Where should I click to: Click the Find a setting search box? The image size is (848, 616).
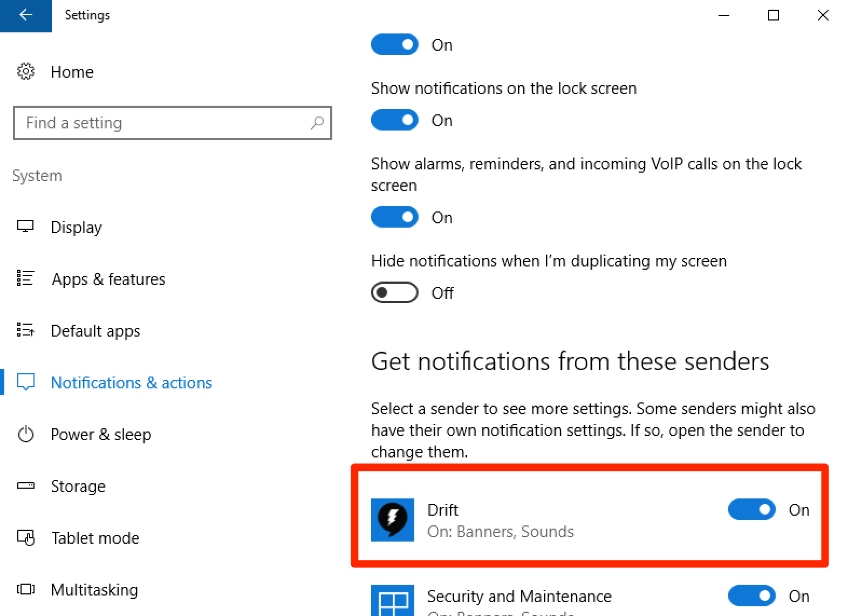173,123
